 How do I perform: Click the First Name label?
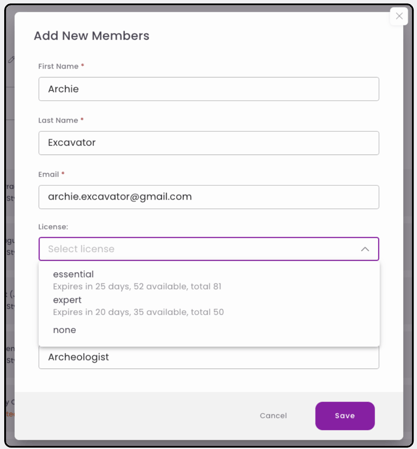tap(58, 66)
